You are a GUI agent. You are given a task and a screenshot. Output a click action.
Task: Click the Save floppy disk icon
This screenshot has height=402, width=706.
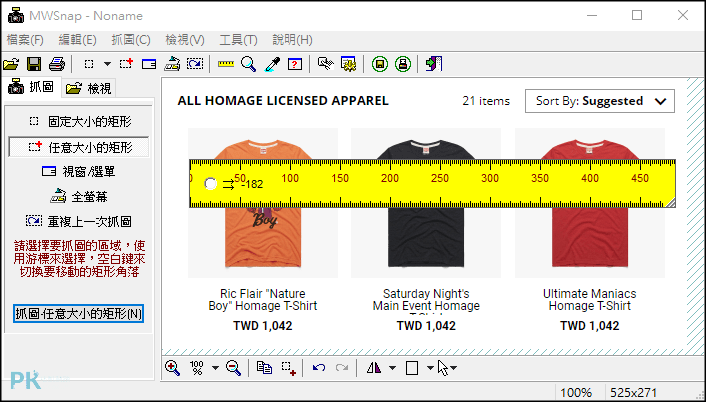click(x=34, y=64)
